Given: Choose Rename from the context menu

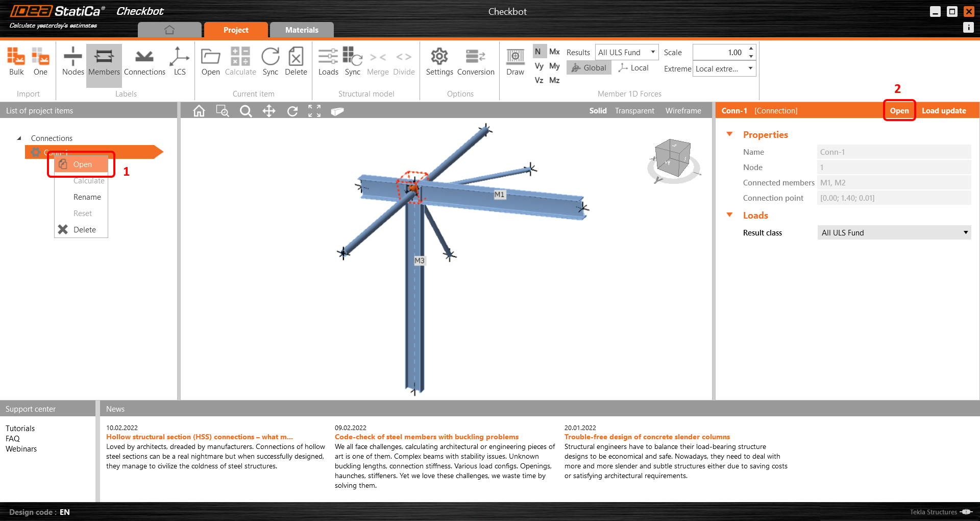Looking at the screenshot, I should 87,197.
